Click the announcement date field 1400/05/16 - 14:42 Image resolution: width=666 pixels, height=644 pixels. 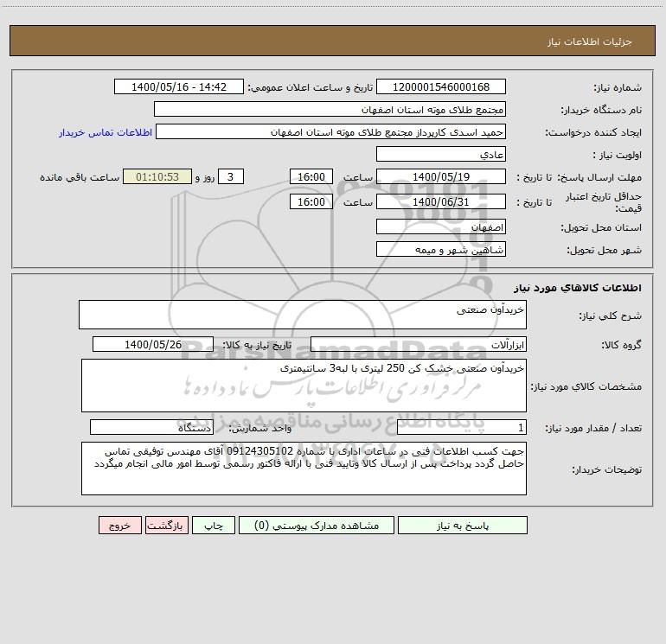[x=179, y=86]
